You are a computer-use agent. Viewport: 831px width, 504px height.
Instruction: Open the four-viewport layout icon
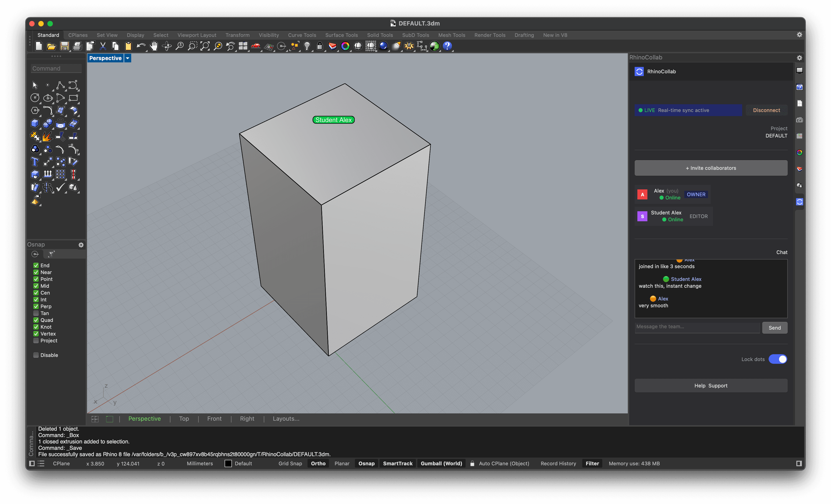coord(243,46)
